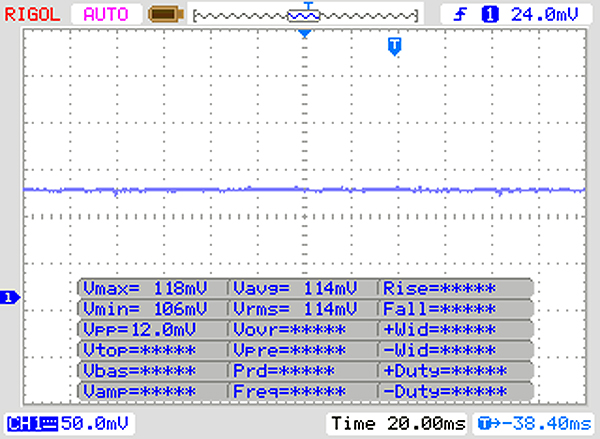This screenshot has width=600, height=439.
Task: Select the Vamp measurement cell
Action: (152, 391)
